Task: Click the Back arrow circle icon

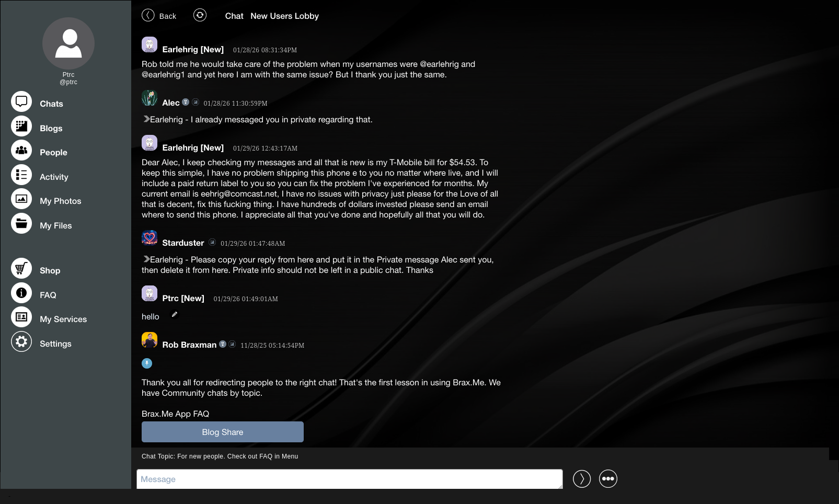Action: point(148,15)
